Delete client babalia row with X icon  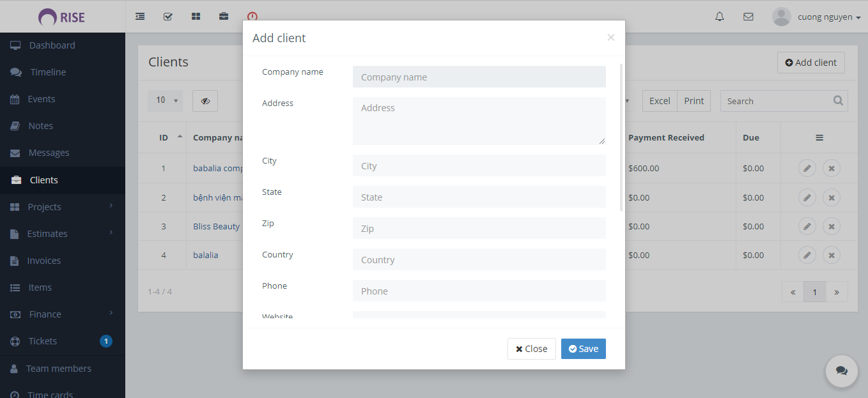coord(832,169)
